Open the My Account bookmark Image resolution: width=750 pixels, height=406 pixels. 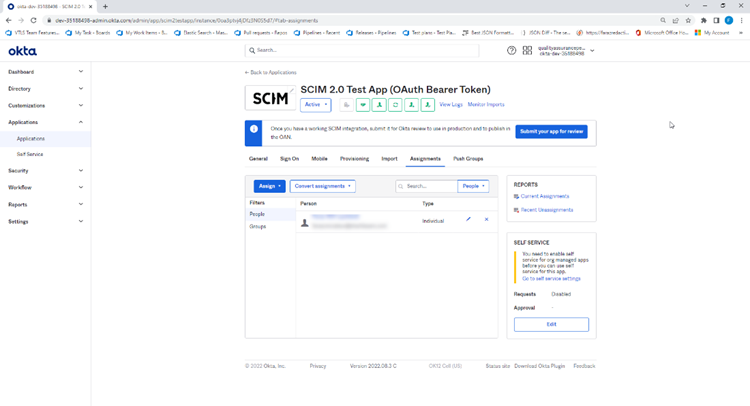712,33
